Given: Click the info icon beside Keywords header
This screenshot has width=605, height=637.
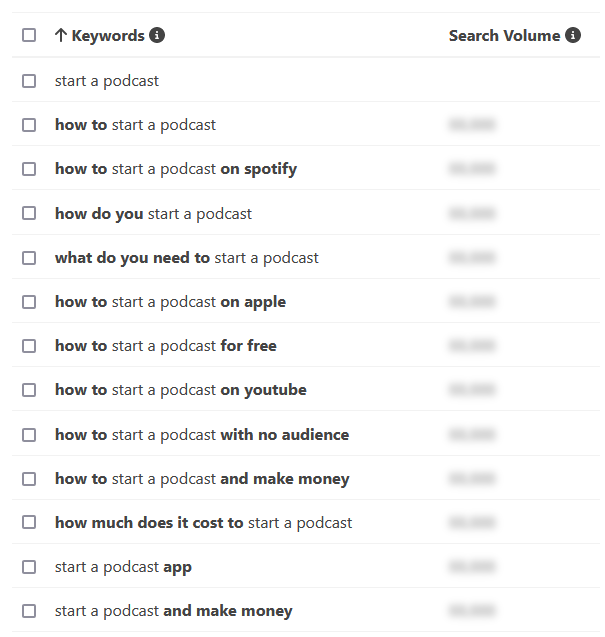Looking at the screenshot, I should (x=157, y=35).
